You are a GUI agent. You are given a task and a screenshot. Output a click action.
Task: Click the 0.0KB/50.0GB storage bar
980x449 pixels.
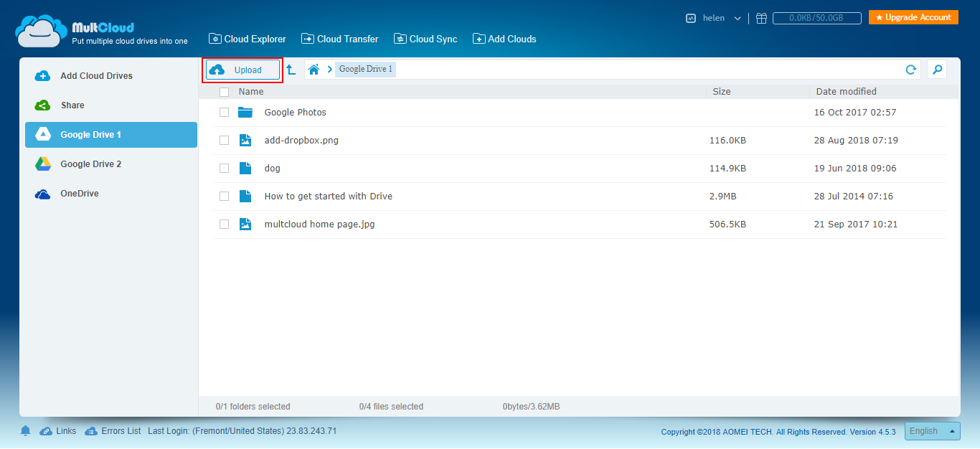(x=817, y=18)
